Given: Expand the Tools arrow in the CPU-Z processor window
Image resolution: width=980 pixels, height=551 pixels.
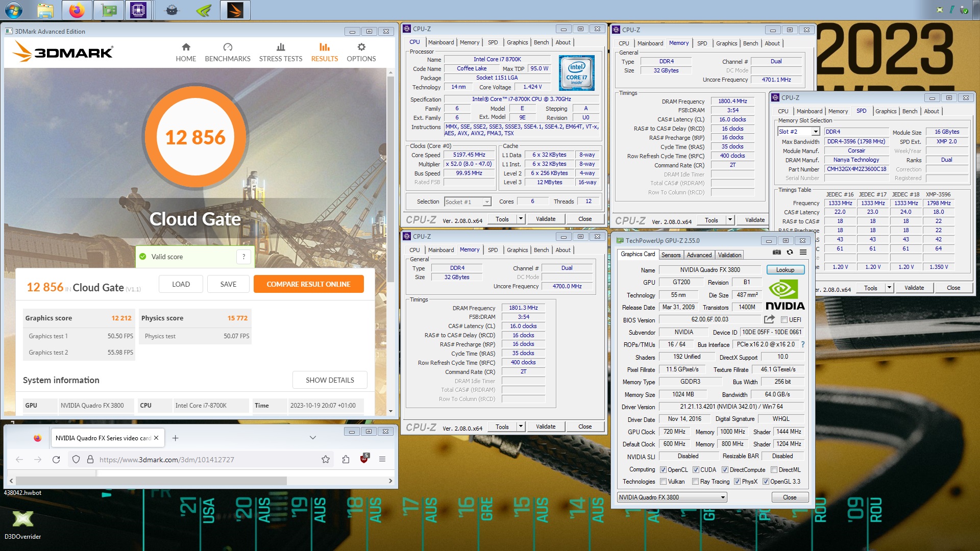Looking at the screenshot, I should (x=521, y=219).
